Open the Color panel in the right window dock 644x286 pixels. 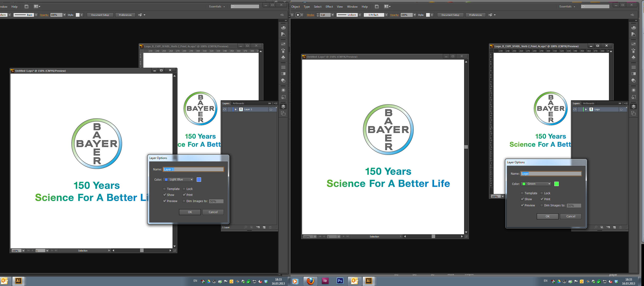coord(634,28)
